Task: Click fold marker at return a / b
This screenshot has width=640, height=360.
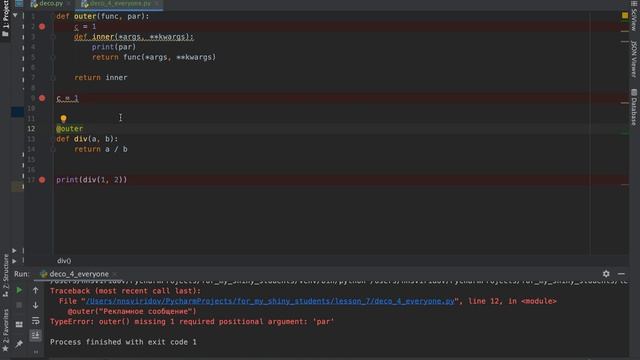Action: (x=53, y=149)
